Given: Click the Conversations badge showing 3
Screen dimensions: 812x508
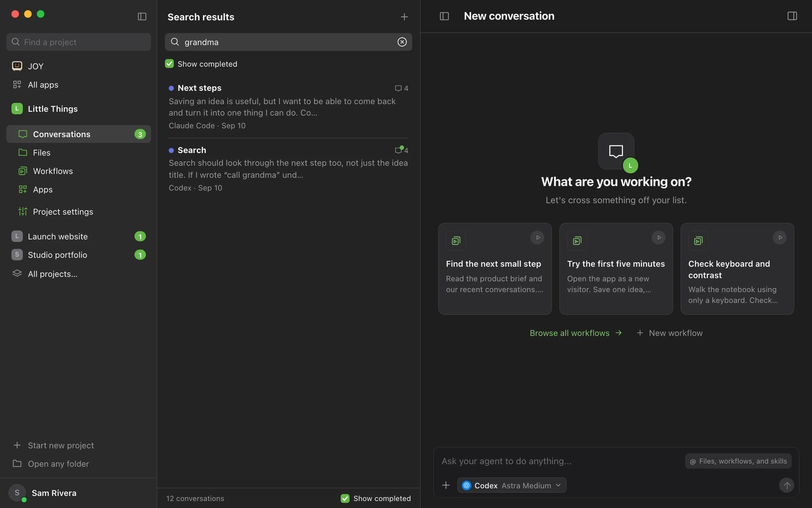Looking at the screenshot, I should coord(140,134).
